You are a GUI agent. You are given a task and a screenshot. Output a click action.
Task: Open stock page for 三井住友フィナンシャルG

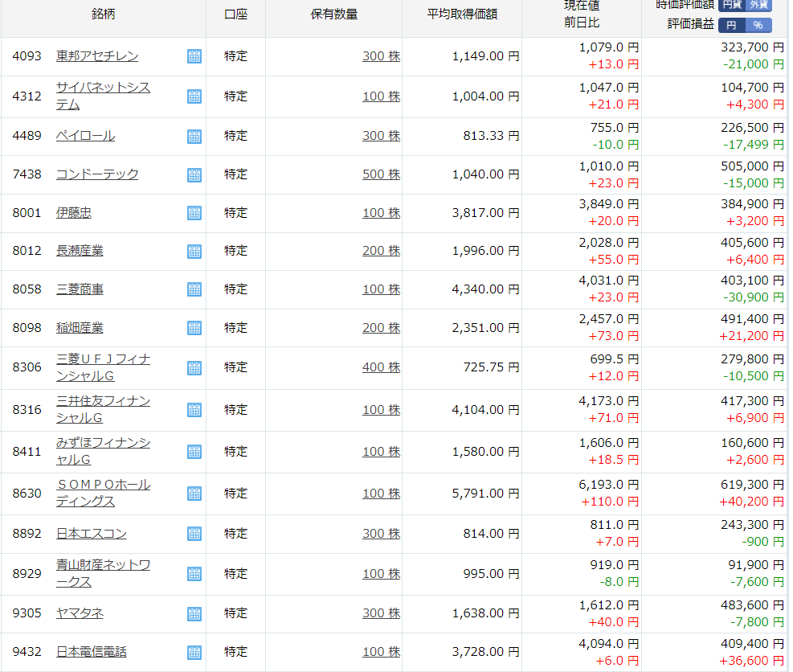[103, 409]
